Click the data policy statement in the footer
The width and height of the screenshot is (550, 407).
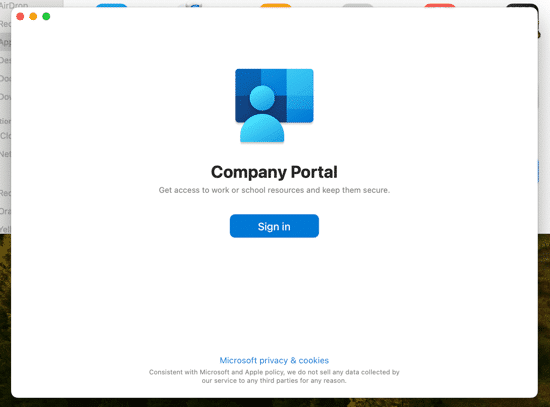[274, 376]
